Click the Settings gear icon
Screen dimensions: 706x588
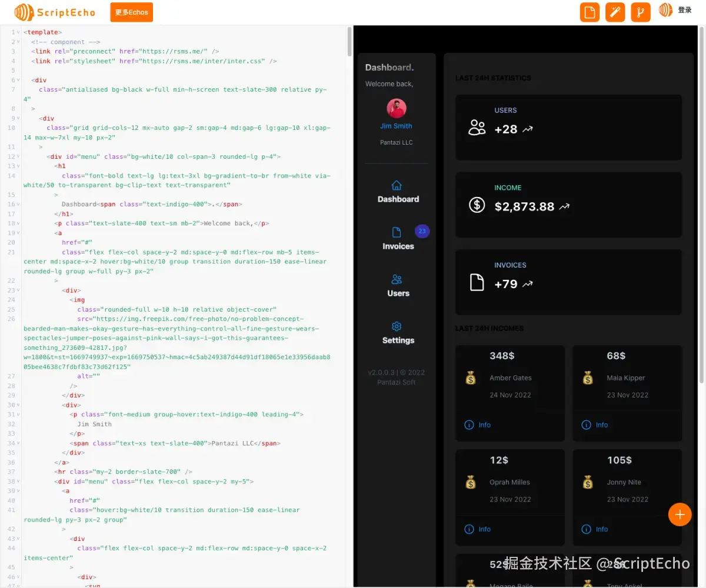coord(397,326)
